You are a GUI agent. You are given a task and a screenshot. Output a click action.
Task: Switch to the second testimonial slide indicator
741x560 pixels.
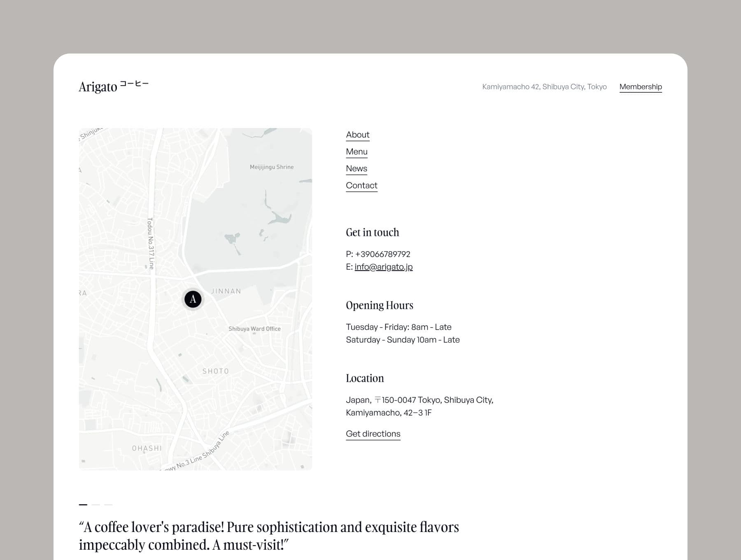96,504
